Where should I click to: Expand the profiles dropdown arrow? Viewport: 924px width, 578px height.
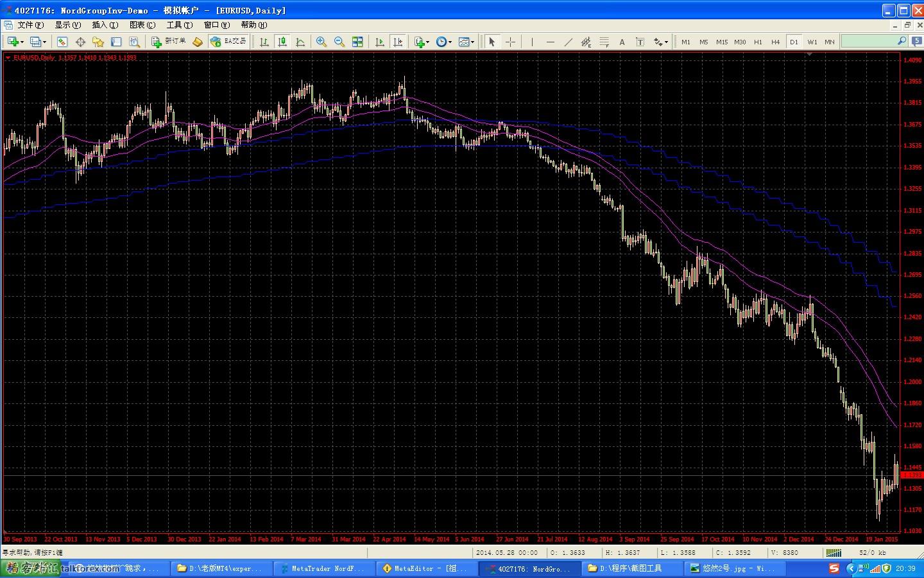[x=44, y=42]
